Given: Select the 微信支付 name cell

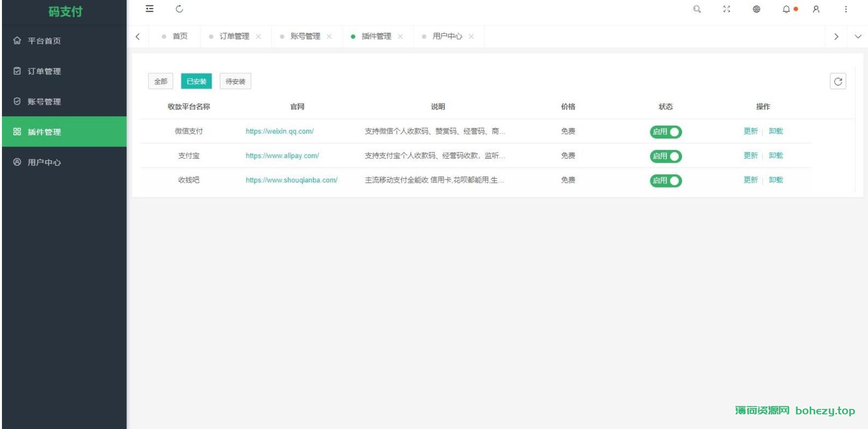Looking at the screenshot, I should 189,131.
